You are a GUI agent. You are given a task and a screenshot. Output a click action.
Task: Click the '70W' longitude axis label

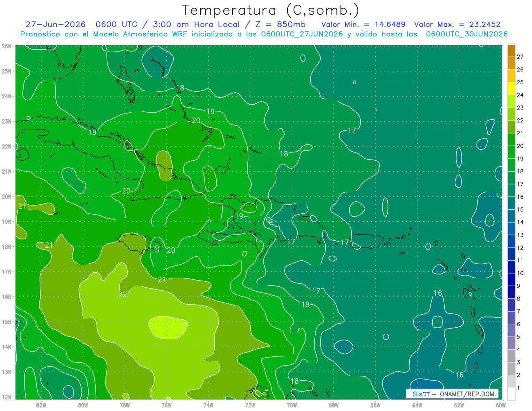(x=292, y=405)
